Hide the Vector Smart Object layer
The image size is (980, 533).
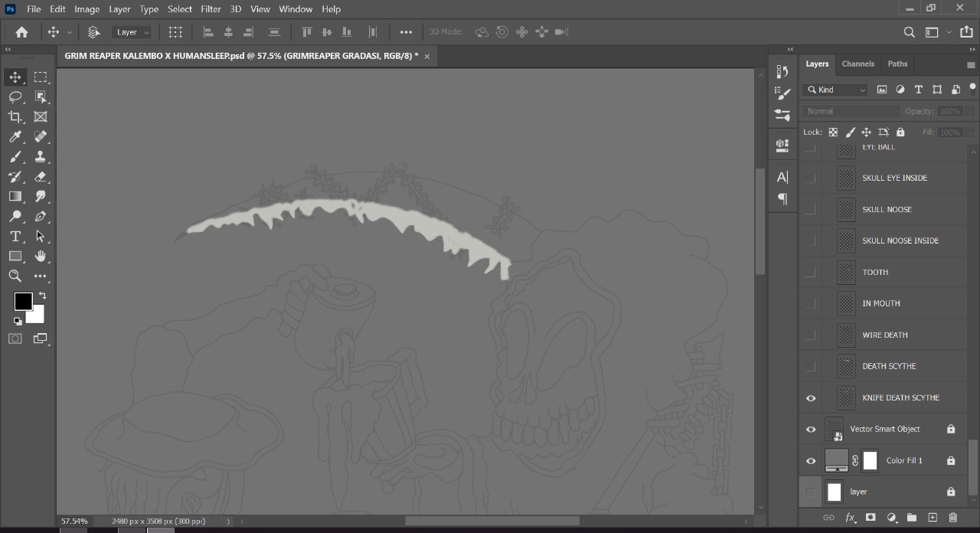pos(811,430)
